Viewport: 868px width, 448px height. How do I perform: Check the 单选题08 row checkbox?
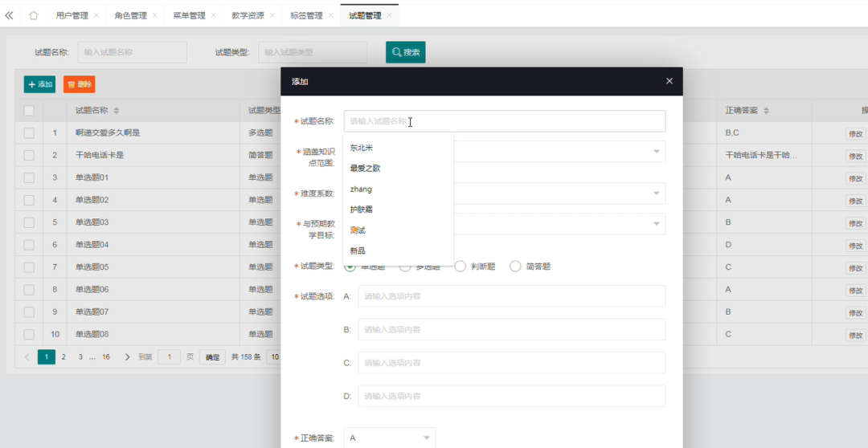30,334
